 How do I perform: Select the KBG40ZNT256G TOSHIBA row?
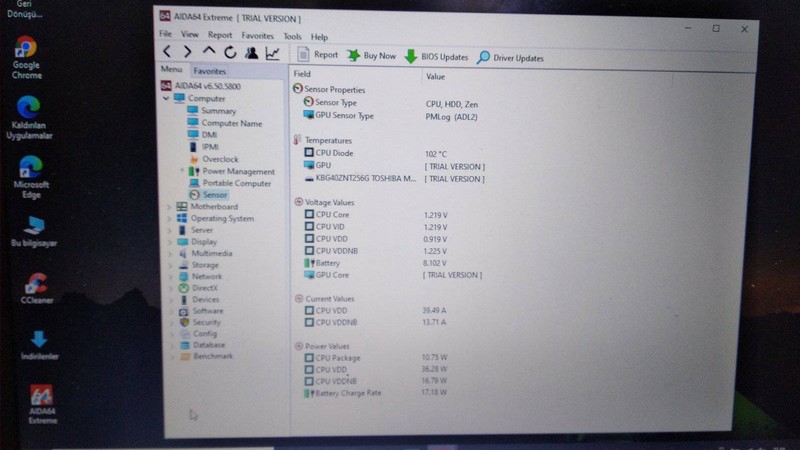pos(394,179)
